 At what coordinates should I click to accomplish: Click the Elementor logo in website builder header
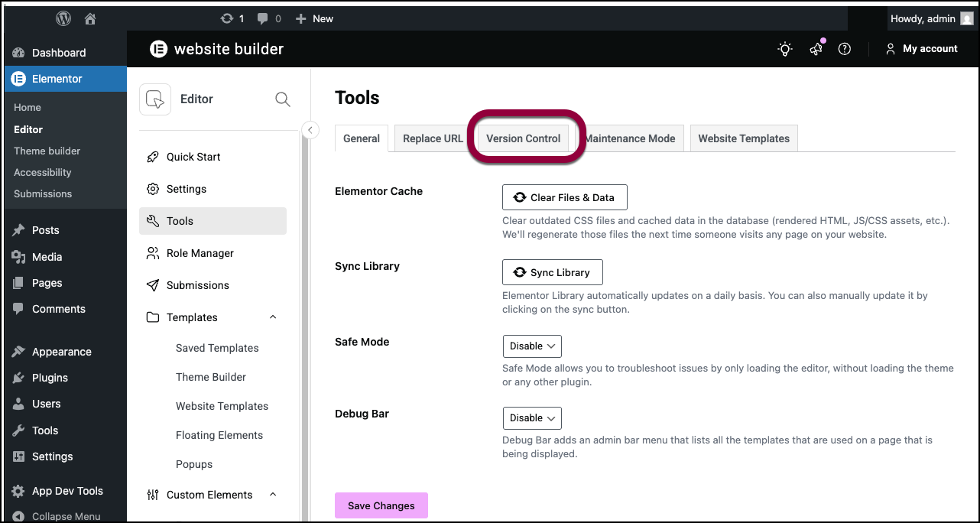tap(158, 49)
